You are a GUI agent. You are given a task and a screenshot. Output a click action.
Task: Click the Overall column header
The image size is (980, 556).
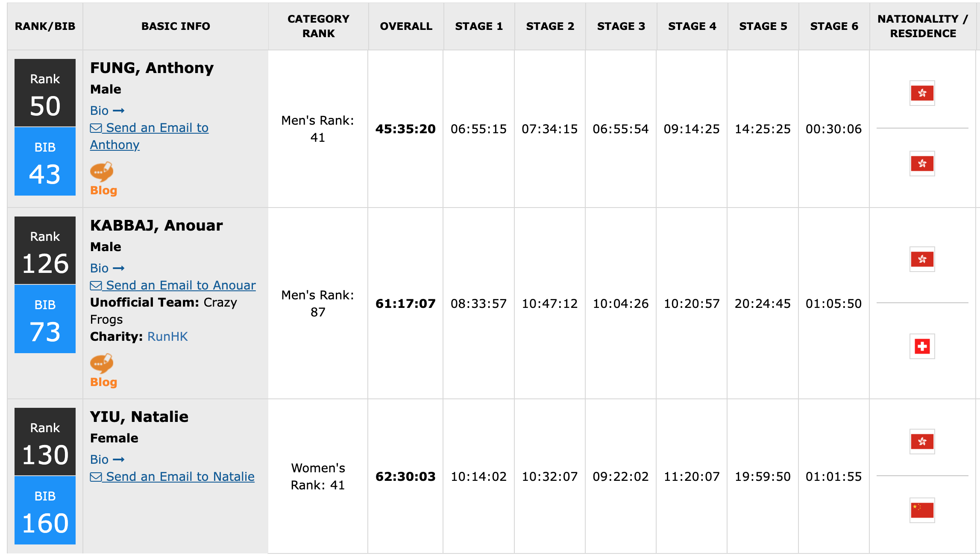click(406, 26)
